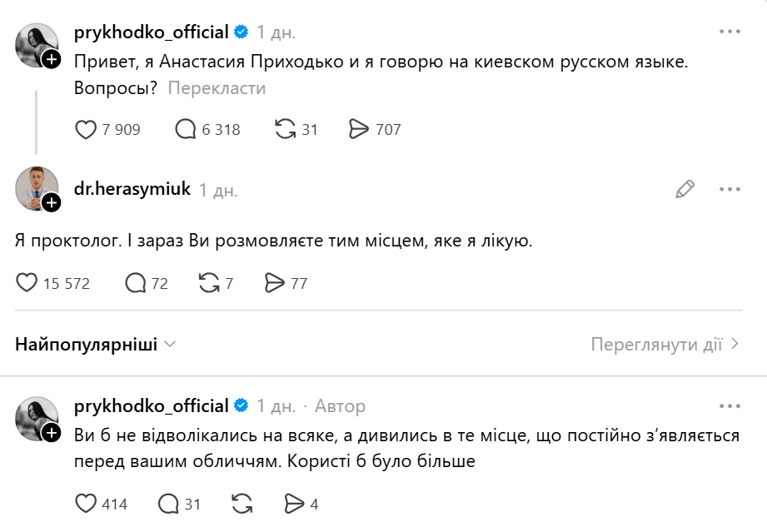Image resolution: width=767 pixels, height=532 pixels.
Task: Open the three-dot menu on the author's reply
Action: [728, 405]
